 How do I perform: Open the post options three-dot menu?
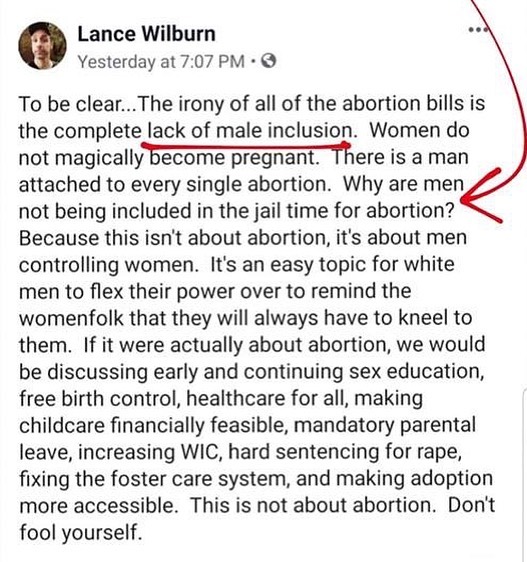point(478,29)
